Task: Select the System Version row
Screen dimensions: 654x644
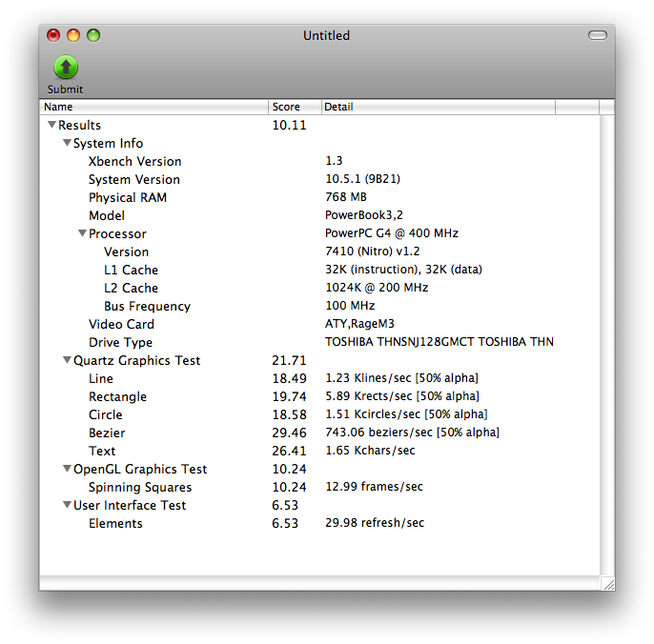Action: click(x=320, y=179)
